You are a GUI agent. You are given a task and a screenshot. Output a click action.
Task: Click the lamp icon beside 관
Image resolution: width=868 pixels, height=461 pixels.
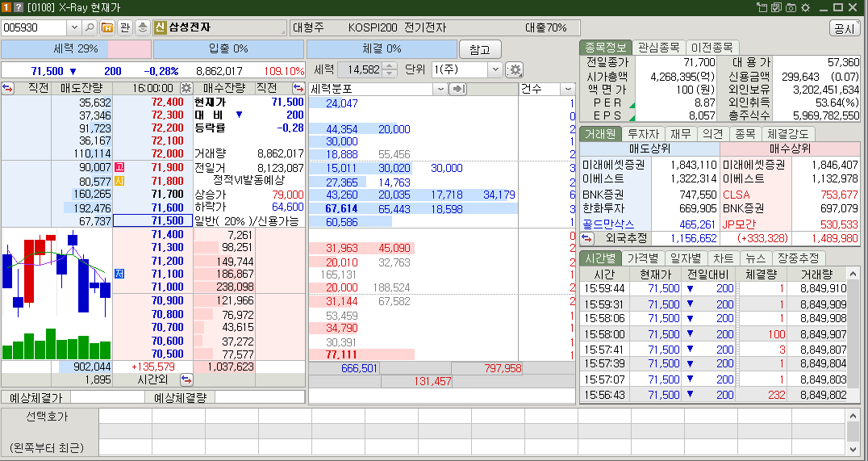pos(143,27)
